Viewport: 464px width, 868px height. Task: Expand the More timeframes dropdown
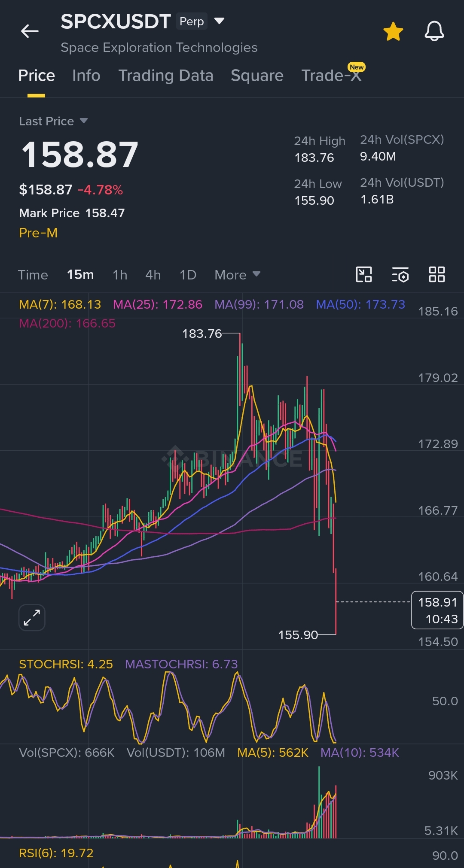[238, 275]
